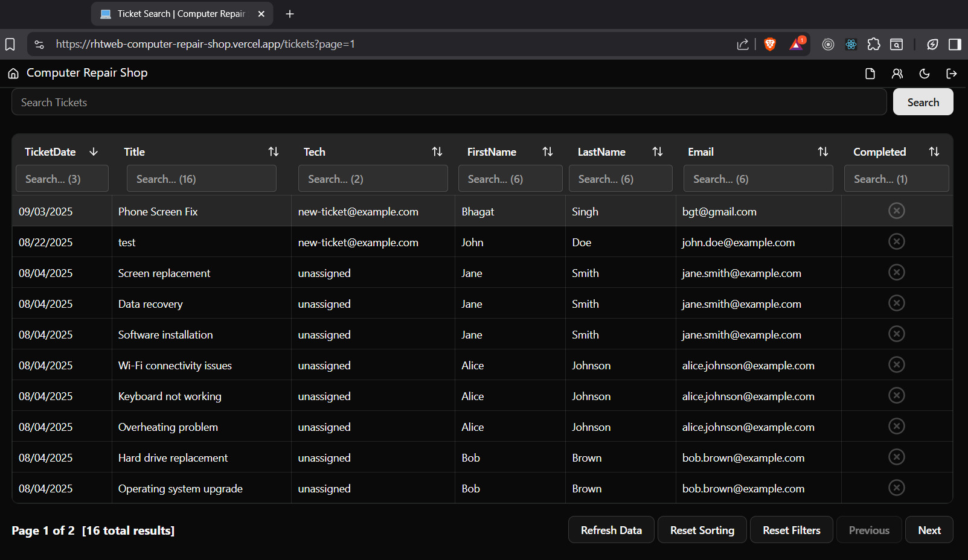Viewport: 968px width, 560px height.
Task: Click the Reset Sorting button
Action: (x=702, y=530)
